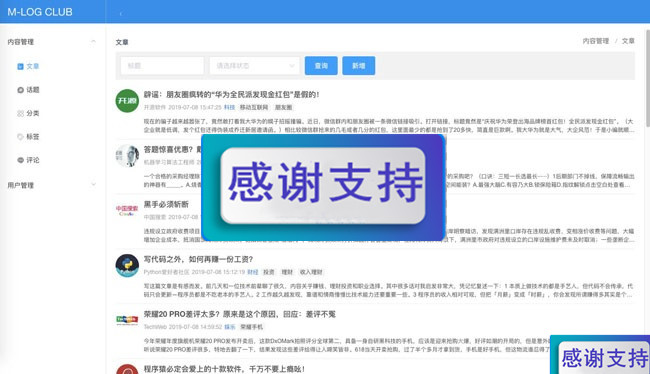
Task: Click 内容管理 in the breadcrumb
Action: [x=596, y=41]
